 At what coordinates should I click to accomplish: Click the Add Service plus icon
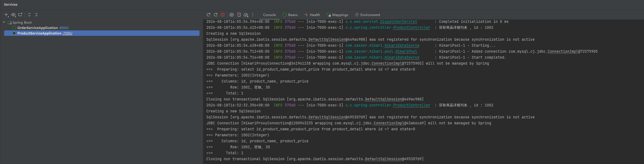click(x=6, y=15)
